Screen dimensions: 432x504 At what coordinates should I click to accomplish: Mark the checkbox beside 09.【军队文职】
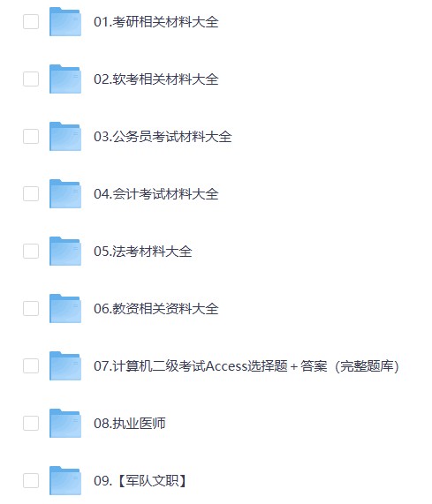click(31, 480)
